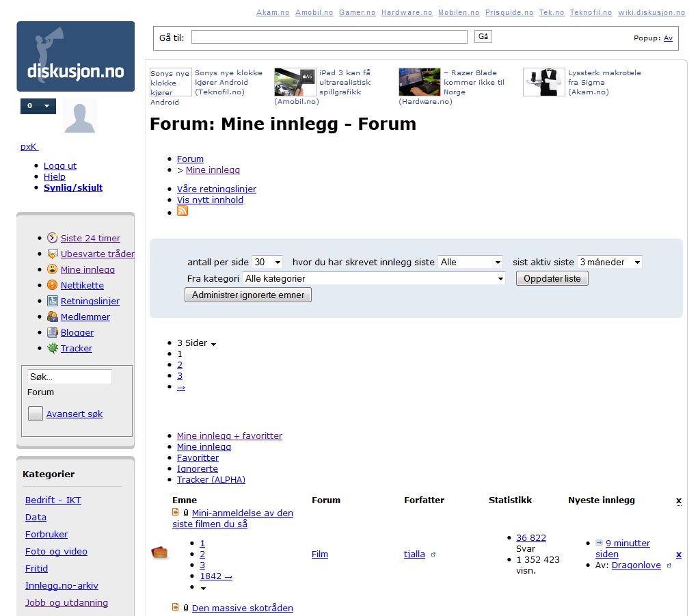Open thread page 1842 link

216,576
